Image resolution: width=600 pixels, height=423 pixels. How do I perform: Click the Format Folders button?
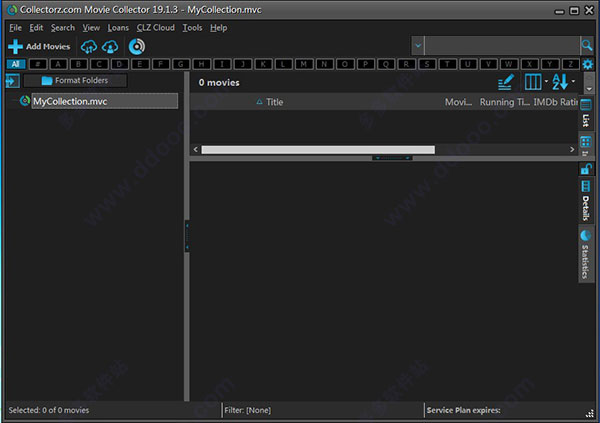(75, 80)
